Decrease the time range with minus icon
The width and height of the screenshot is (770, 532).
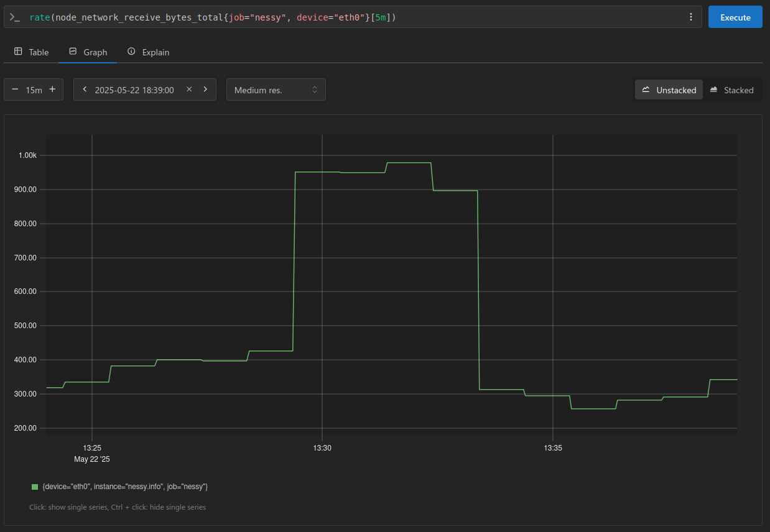coord(15,89)
